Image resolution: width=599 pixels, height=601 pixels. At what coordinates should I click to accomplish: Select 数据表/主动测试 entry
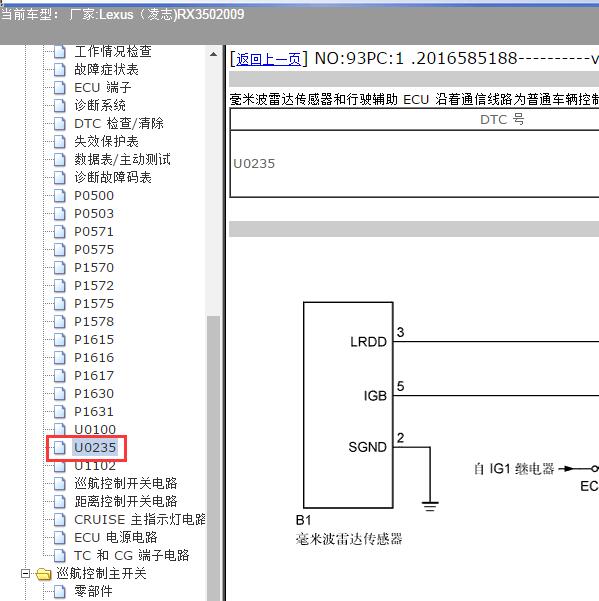coord(122,159)
